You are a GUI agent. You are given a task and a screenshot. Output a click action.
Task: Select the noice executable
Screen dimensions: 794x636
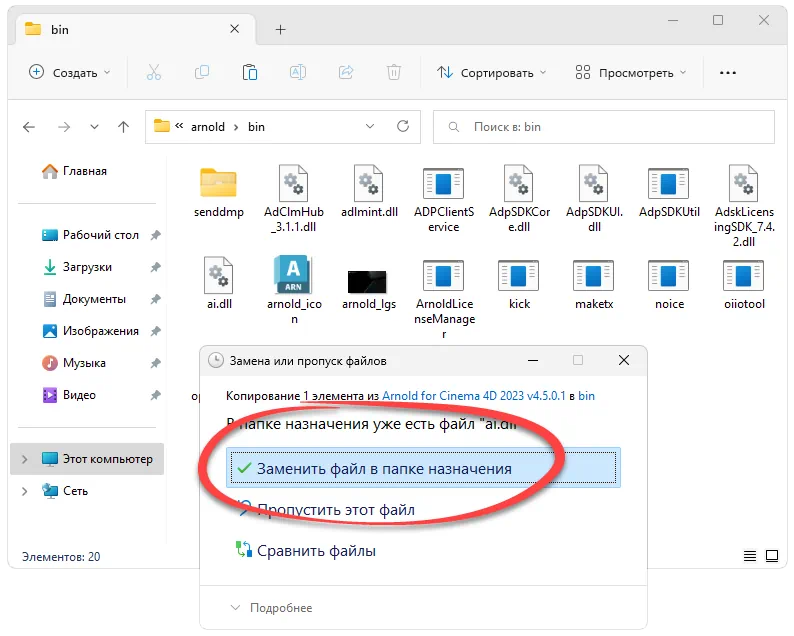coord(669,285)
